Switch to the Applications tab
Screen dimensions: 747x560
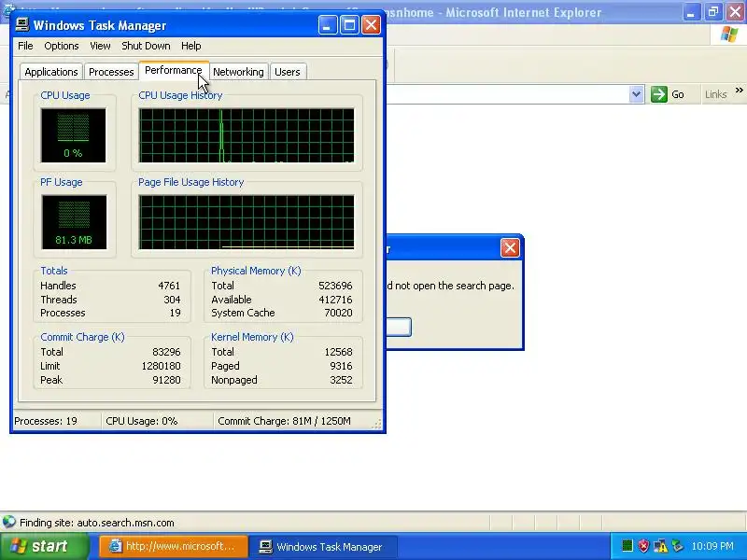click(51, 72)
